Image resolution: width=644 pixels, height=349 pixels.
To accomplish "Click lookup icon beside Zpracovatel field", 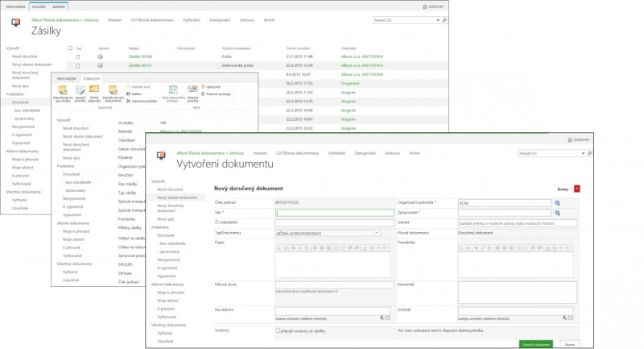I will click(x=556, y=213).
